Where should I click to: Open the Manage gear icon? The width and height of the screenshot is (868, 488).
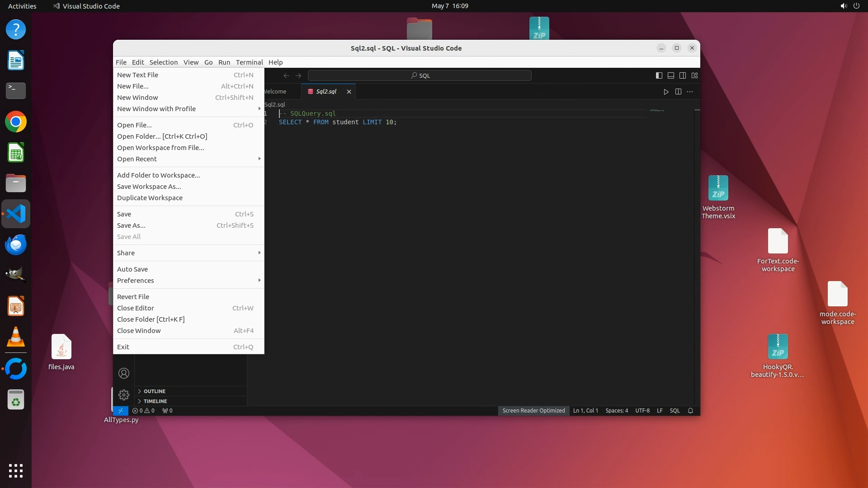pyautogui.click(x=124, y=395)
